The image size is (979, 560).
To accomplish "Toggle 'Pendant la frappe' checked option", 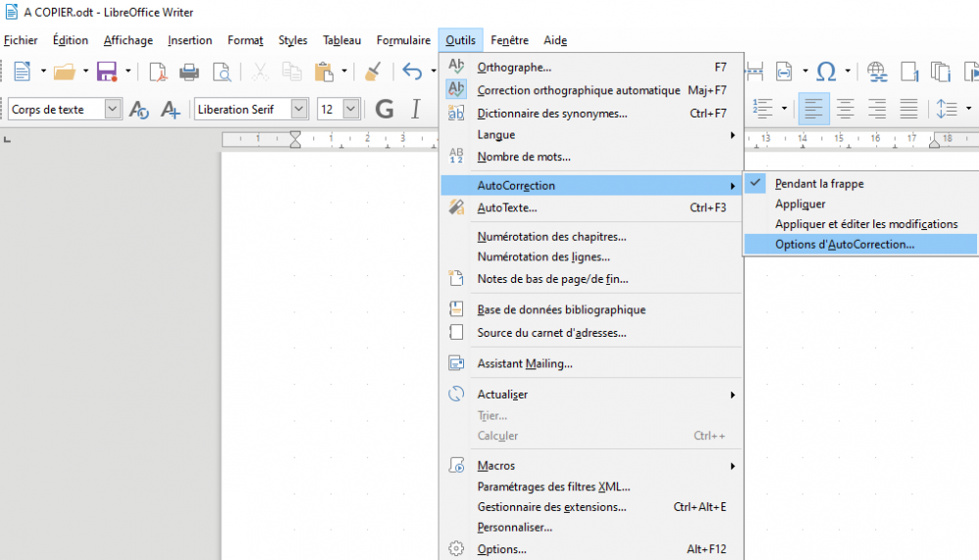I will (818, 183).
